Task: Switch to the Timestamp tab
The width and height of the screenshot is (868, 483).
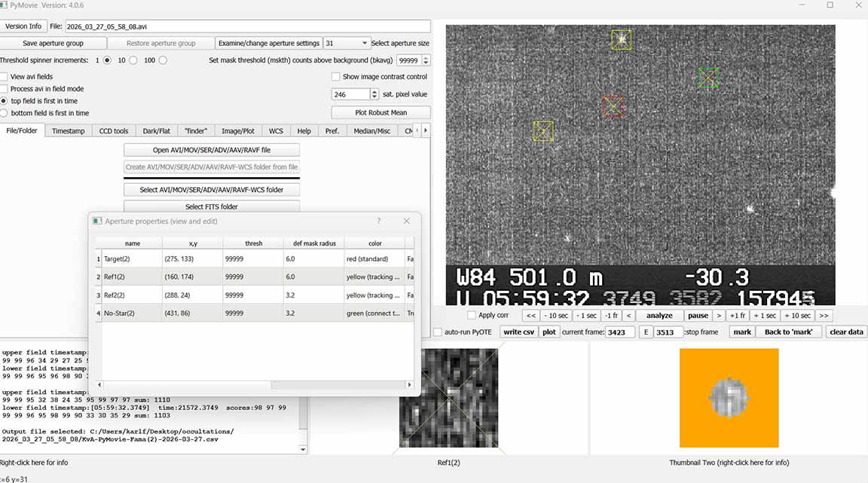Action: tap(68, 131)
